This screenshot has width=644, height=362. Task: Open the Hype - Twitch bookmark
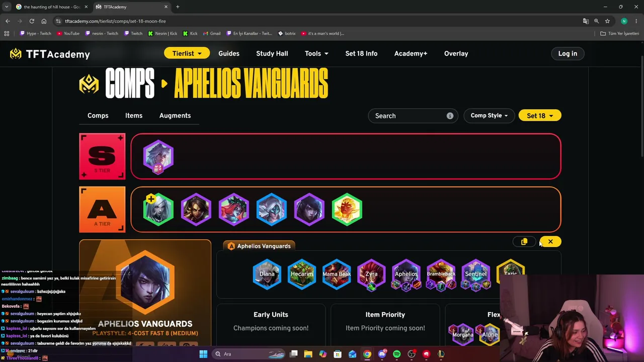point(35,34)
